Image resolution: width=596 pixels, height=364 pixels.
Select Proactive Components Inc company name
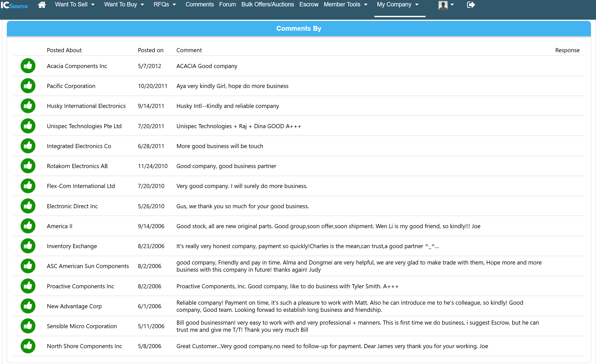[x=80, y=286]
